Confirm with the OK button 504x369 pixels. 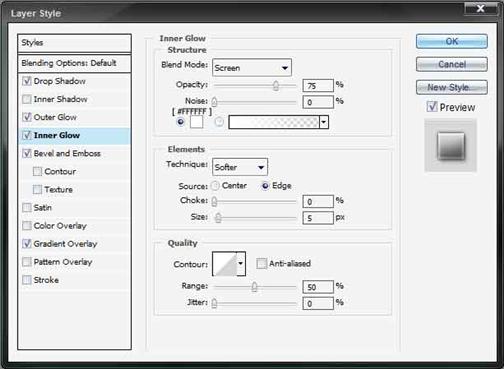point(452,41)
